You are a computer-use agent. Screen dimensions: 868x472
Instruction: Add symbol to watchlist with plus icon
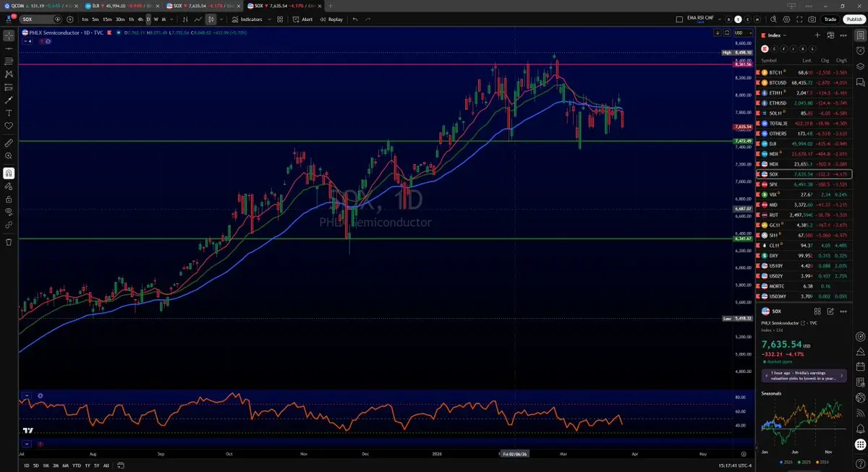tap(817, 35)
